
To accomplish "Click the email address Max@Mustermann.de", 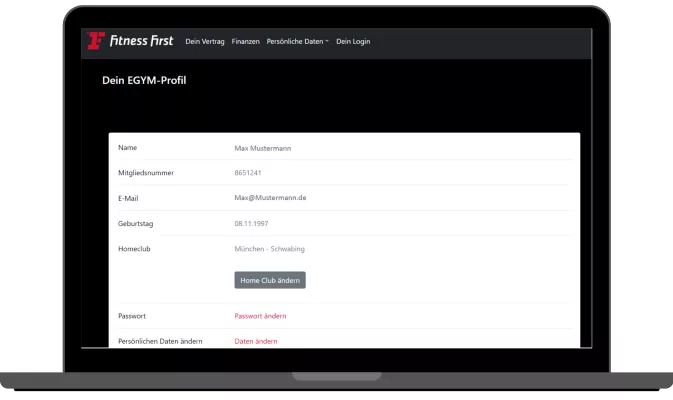I will [270, 198].
